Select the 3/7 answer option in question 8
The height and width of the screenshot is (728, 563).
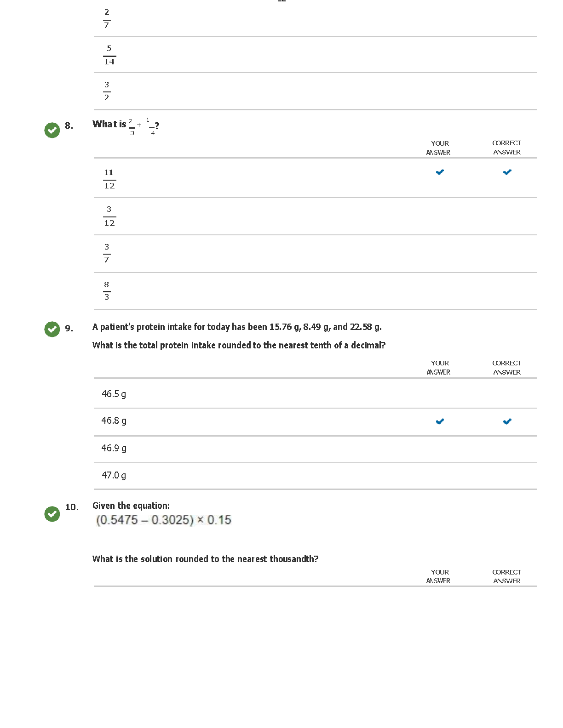point(107,253)
